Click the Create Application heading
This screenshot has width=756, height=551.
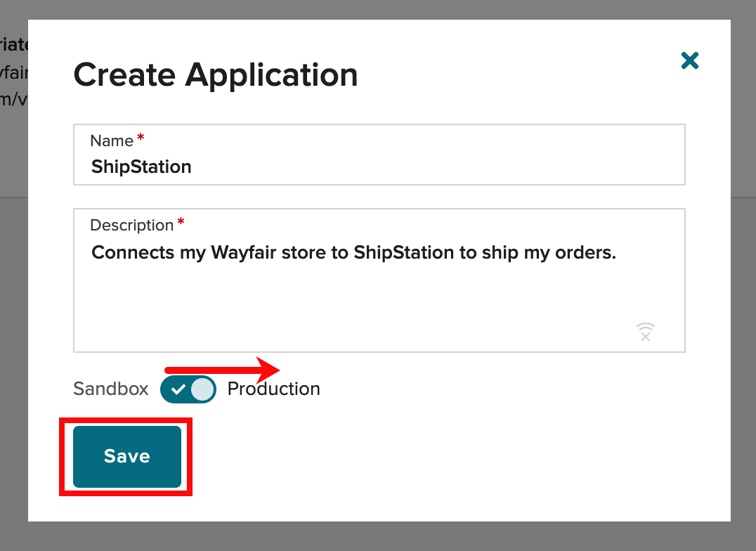pos(216,74)
